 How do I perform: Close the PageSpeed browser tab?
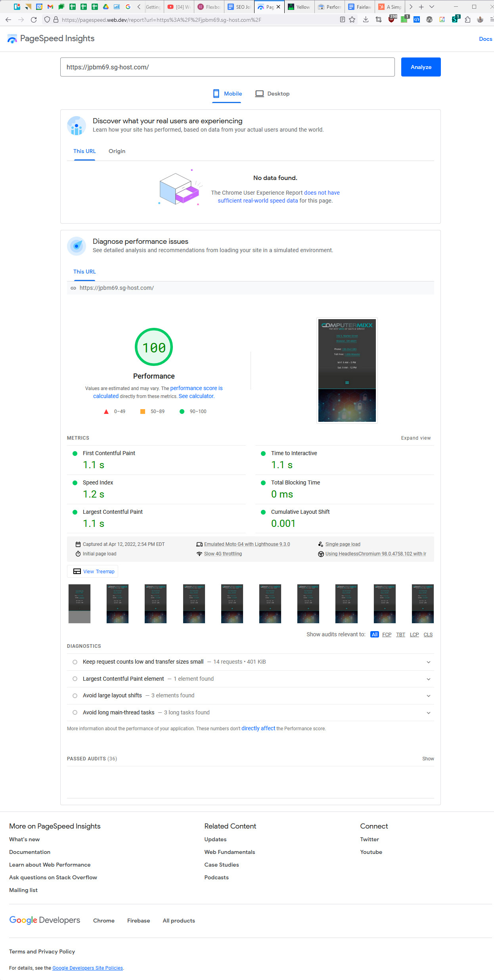(x=278, y=7)
